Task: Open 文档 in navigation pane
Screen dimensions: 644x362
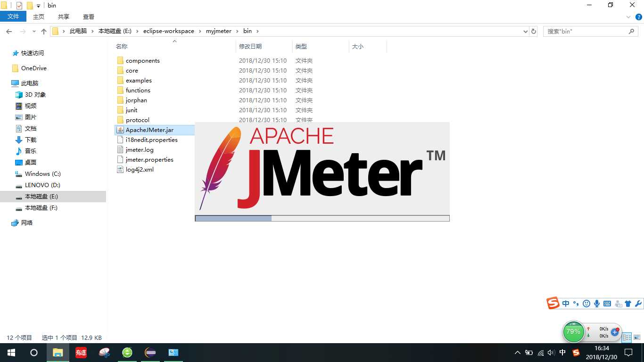Action: [x=30, y=129]
